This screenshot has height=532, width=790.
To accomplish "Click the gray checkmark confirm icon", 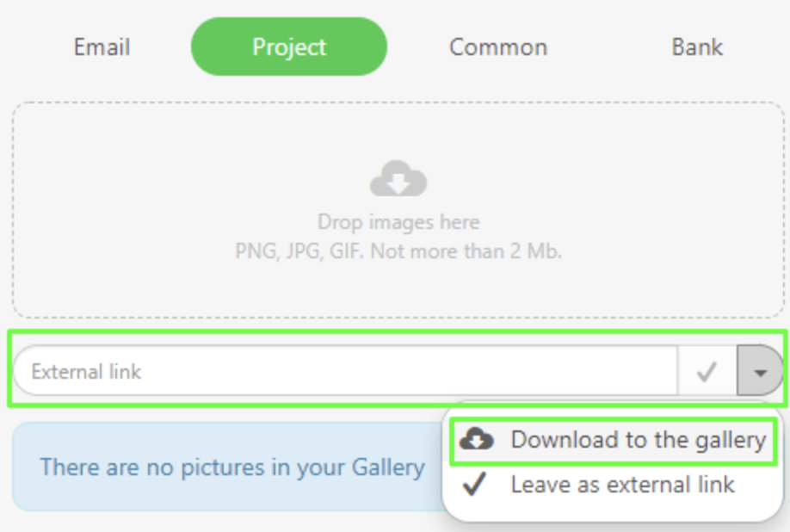I will coord(707,372).
